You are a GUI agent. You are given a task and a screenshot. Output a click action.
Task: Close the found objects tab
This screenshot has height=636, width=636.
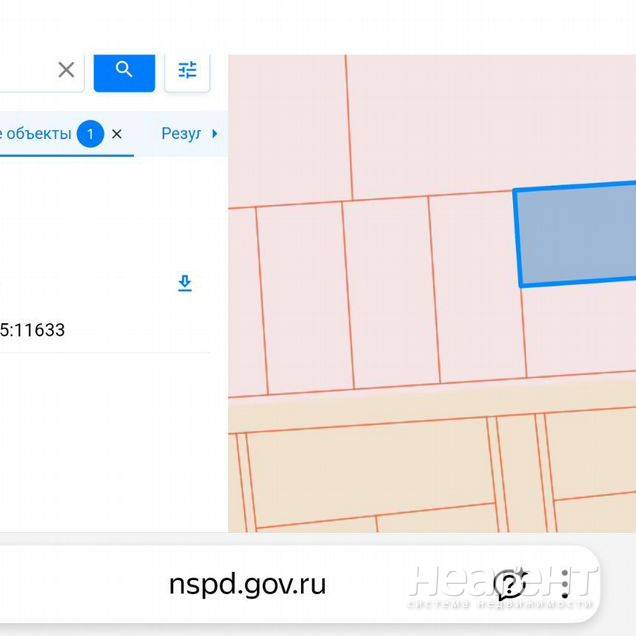117,134
